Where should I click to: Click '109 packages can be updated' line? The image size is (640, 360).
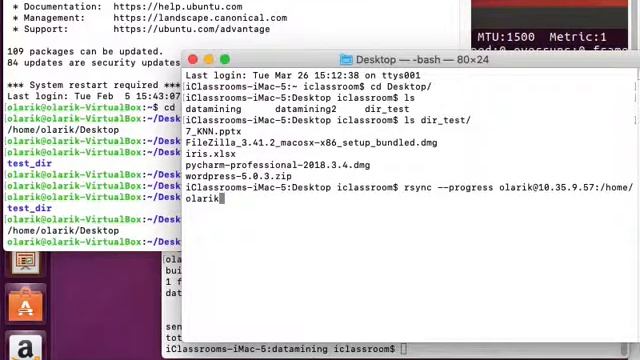[85, 51]
